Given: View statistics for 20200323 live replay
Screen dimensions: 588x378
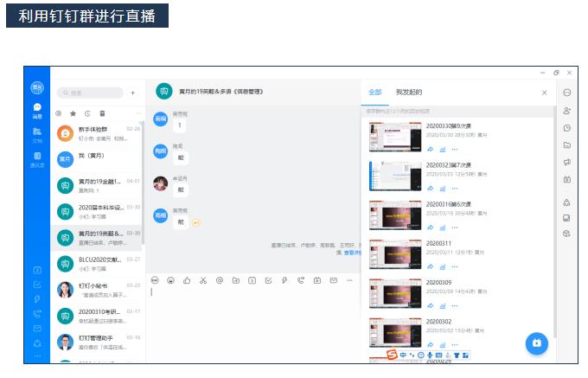Looking at the screenshot, I should (x=442, y=189).
